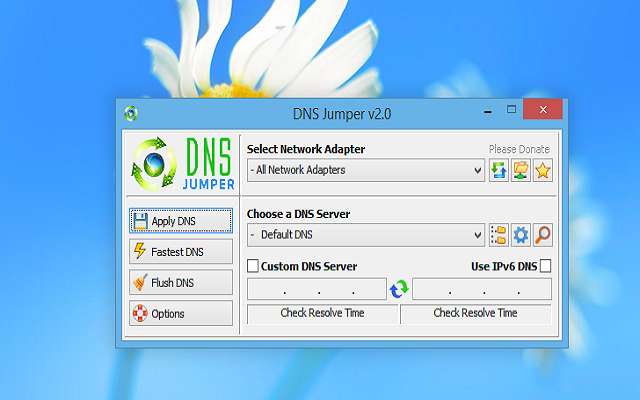Click the right Check Resolve Time button
The height and width of the screenshot is (400, 640).
coord(475,313)
